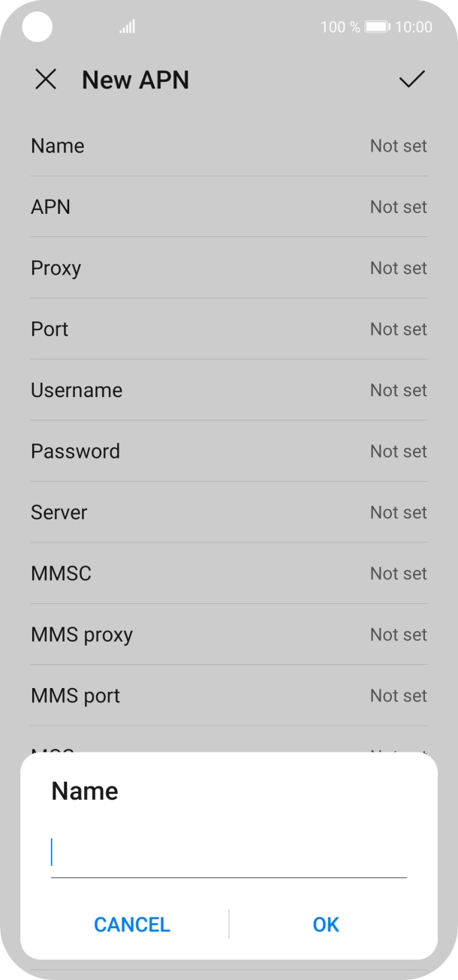Select the Password row
The image size is (458, 980).
[229, 451]
